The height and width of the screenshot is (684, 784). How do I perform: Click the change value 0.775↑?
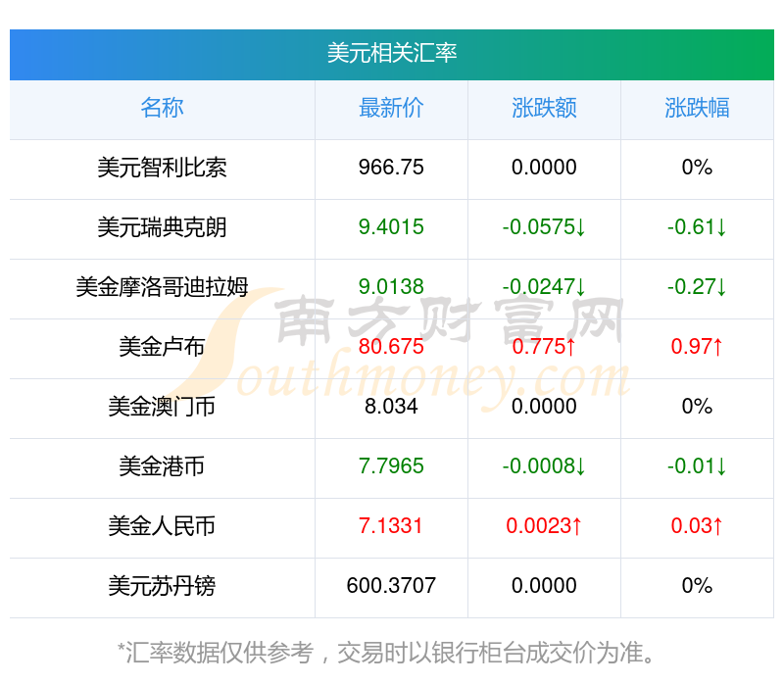click(x=544, y=347)
